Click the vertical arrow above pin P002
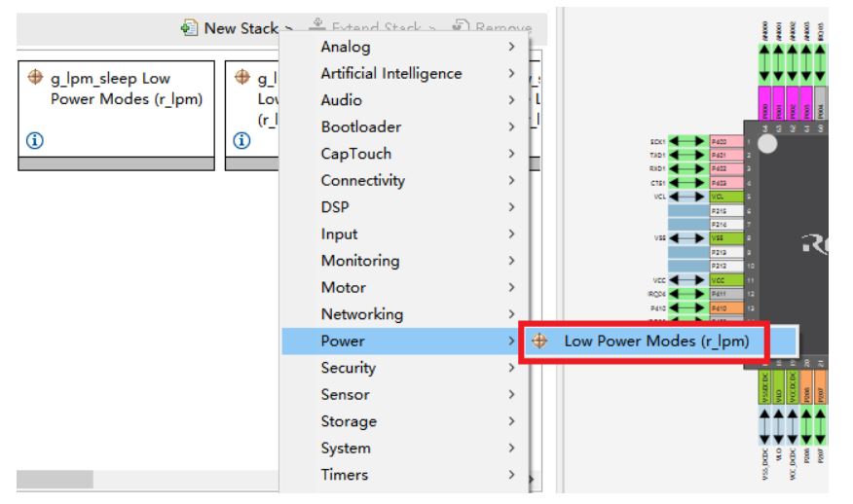Image resolution: width=853 pixels, height=504 pixels. (x=792, y=63)
